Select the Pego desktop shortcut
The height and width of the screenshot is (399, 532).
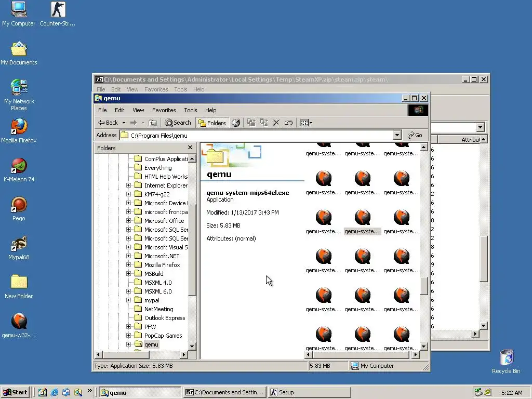click(x=19, y=209)
